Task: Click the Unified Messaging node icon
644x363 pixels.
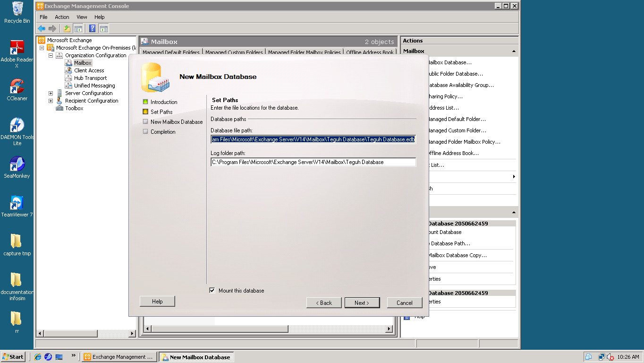Action: pyautogui.click(x=68, y=86)
